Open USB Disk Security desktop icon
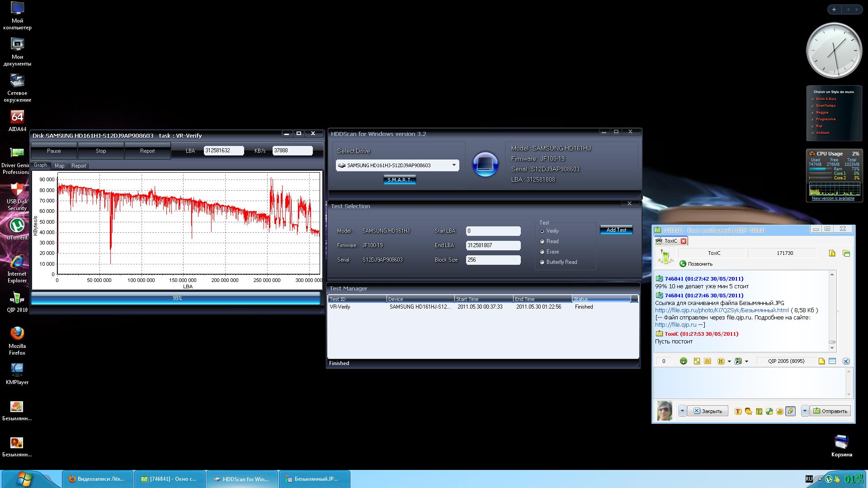868x488 pixels. pyautogui.click(x=17, y=196)
